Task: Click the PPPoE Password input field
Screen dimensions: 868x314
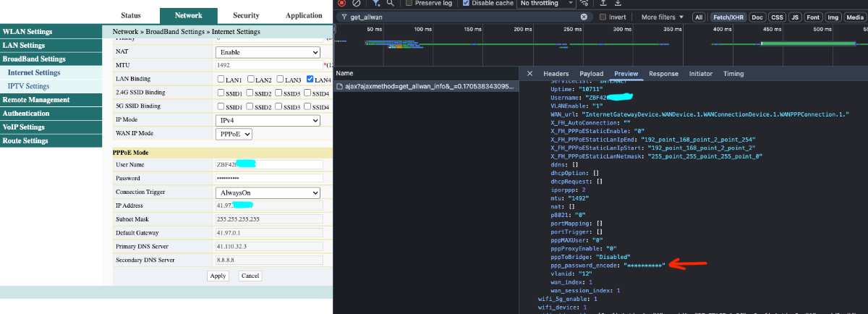Action: (x=268, y=178)
